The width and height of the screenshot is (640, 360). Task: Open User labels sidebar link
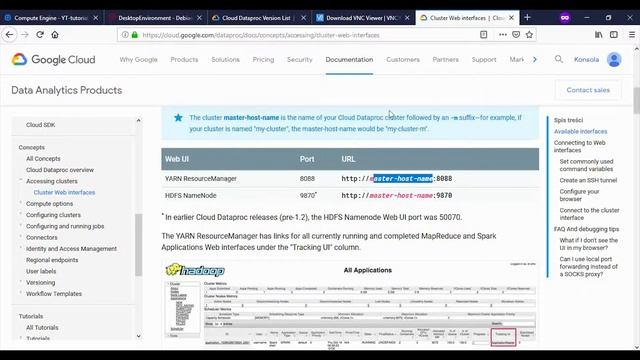[x=41, y=271]
